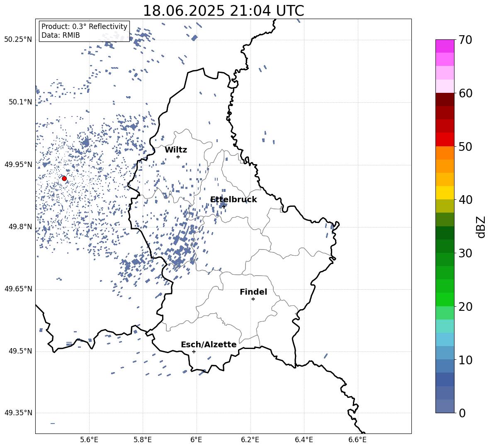Click the 49.5°N latitude label
This screenshot has width=491, height=448.
[x=20, y=351]
